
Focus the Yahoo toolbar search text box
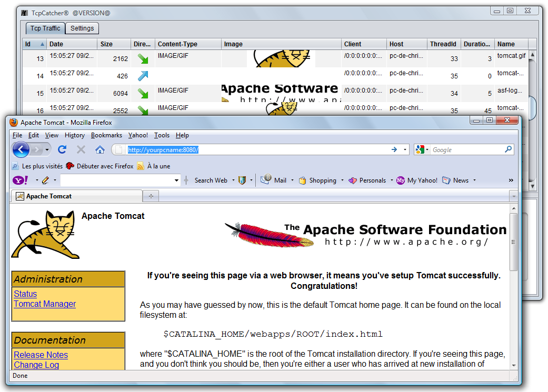tap(117, 180)
